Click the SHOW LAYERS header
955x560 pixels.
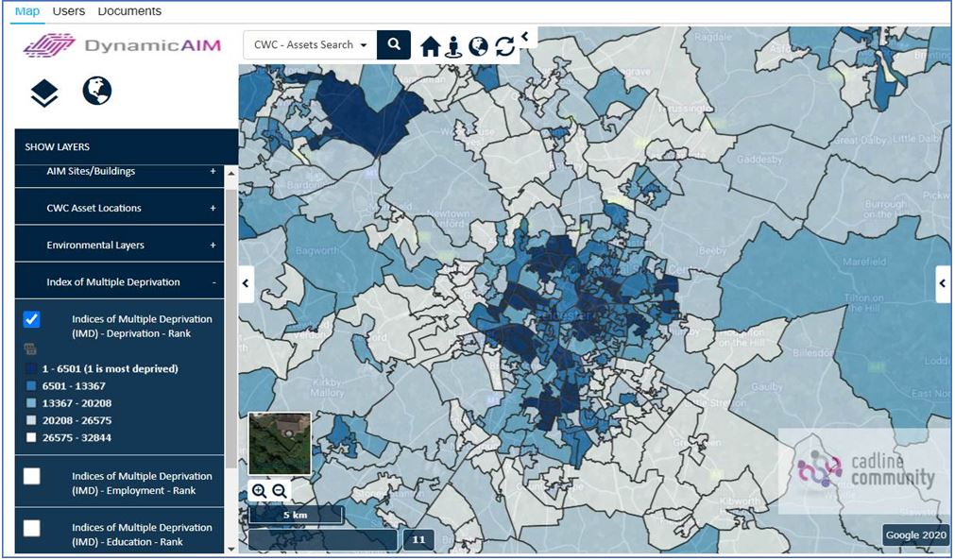coord(126,146)
